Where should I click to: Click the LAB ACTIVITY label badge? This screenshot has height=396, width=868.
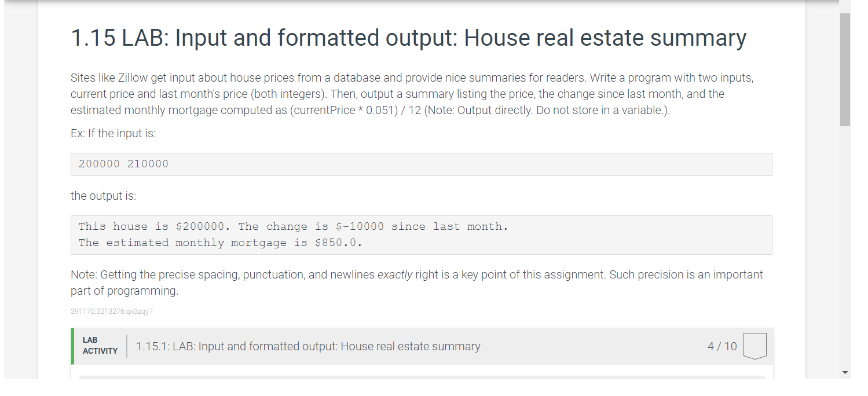pyautogui.click(x=99, y=344)
